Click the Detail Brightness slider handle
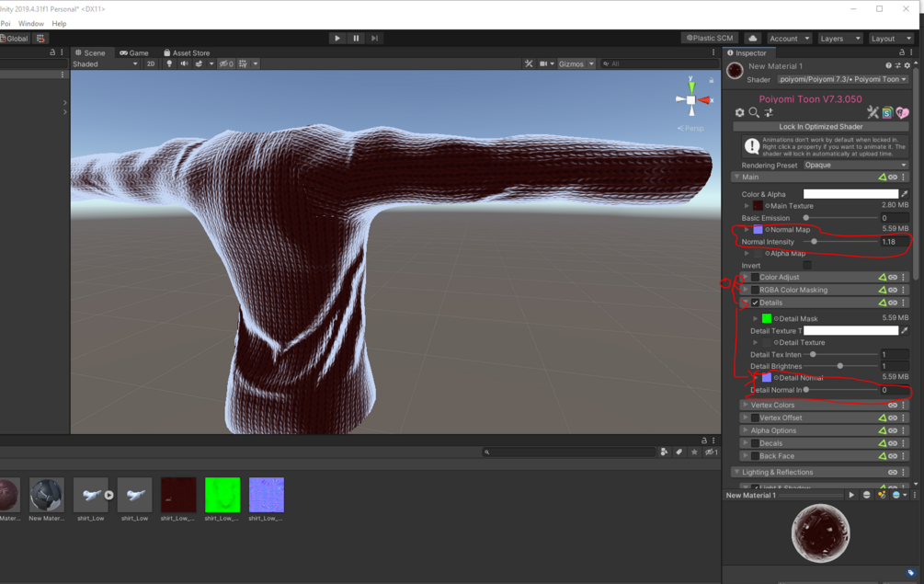This screenshot has width=924, height=584. pos(840,366)
